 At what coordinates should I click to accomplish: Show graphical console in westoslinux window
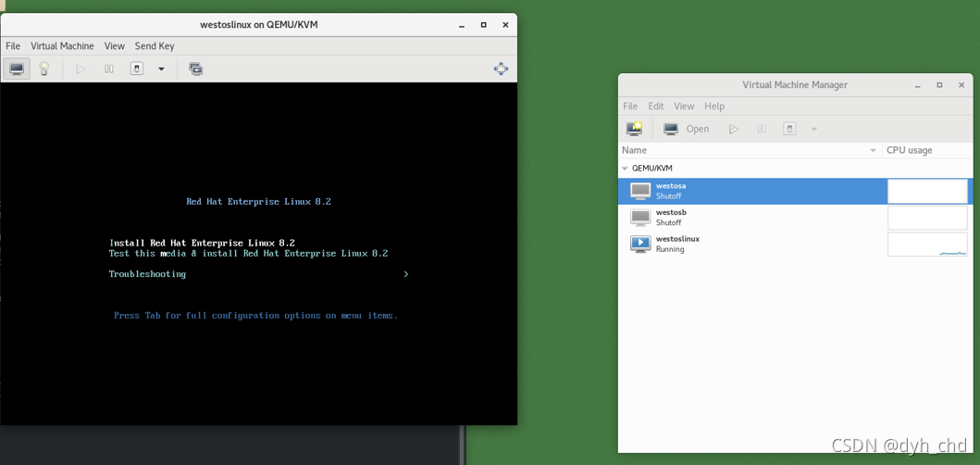(17, 69)
